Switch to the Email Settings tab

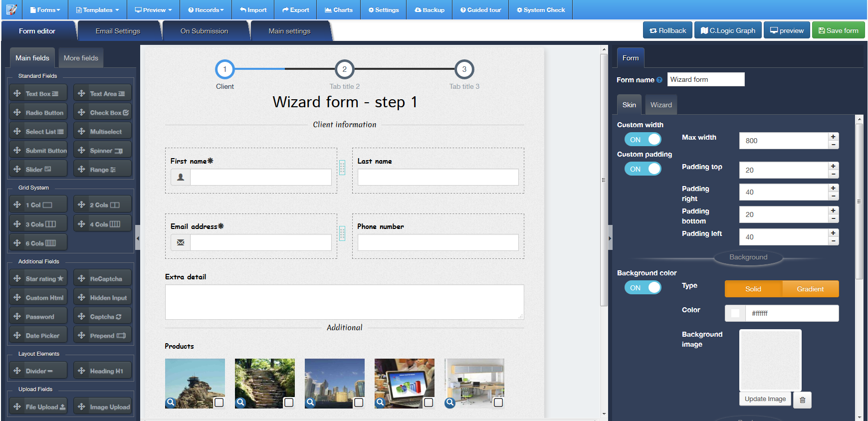[x=118, y=31]
